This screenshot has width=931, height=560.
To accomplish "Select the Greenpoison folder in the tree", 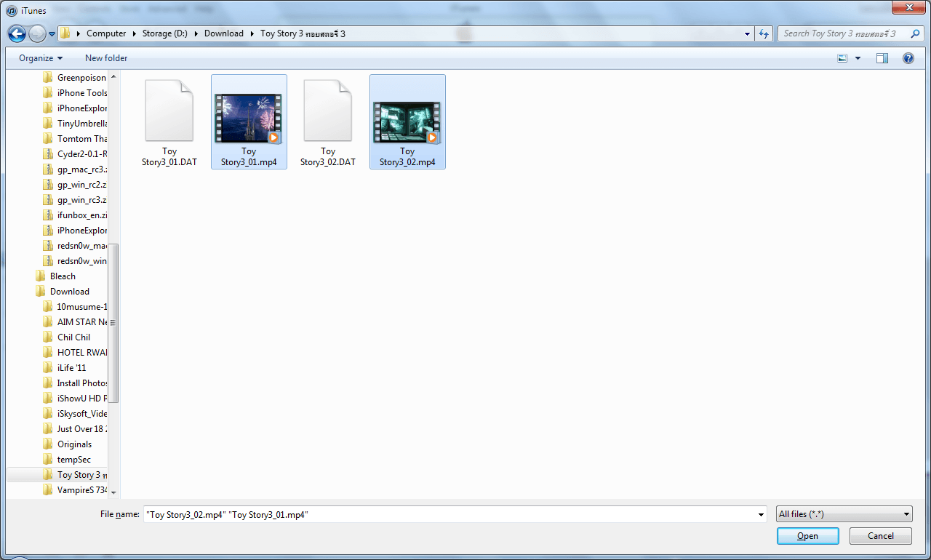I will tap(75, 78).
